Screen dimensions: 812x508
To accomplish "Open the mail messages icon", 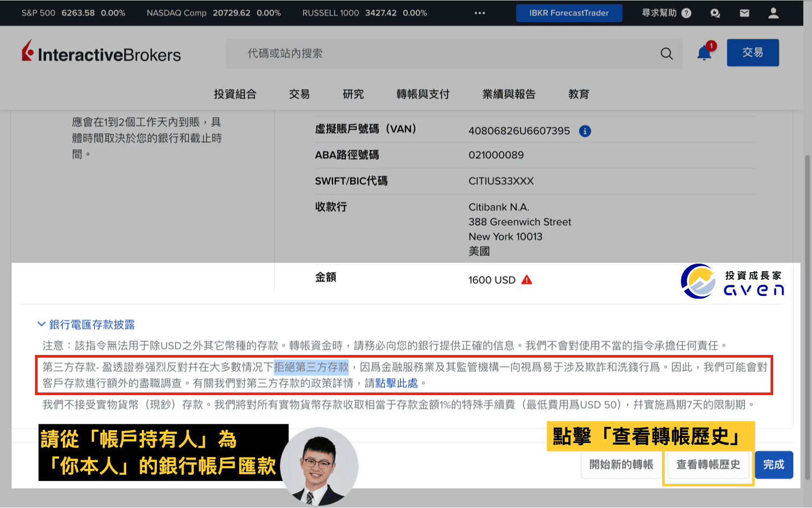I will tap(744, 13).
